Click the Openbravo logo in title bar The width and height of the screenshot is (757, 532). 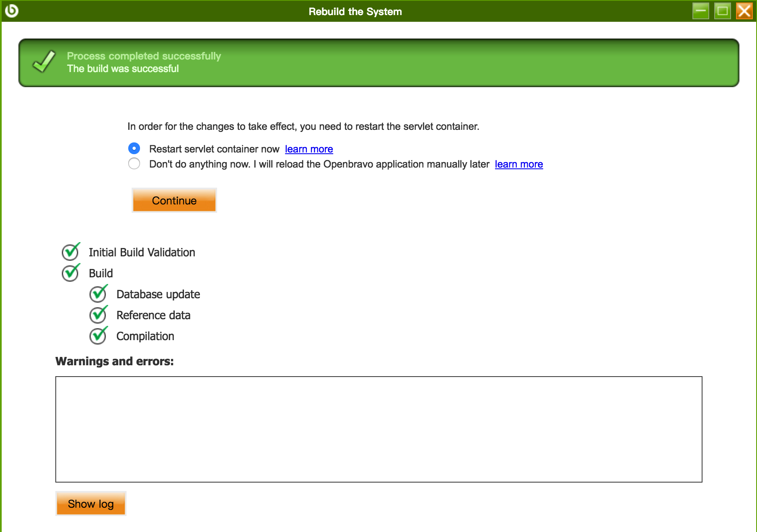[x=12, y=11]
